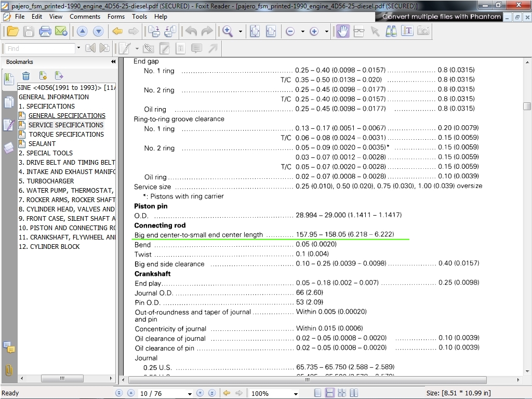Go to 5. TURBOCHARGER bookmark
The image size is (532, 399).
[46, 181]
